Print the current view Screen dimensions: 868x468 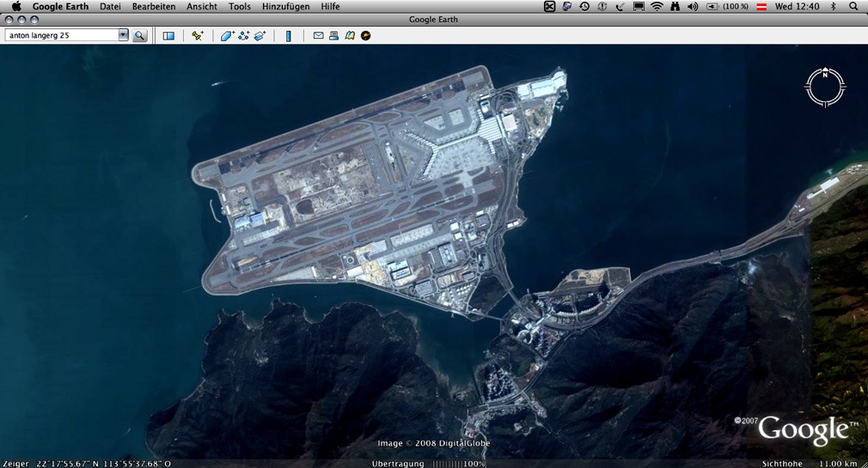click(x=333, y=36)
